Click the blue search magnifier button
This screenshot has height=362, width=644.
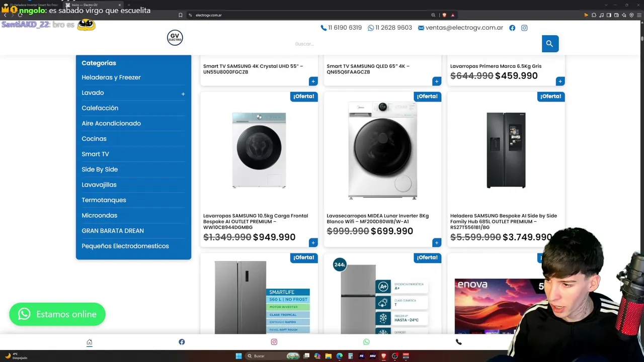(550, 44)
